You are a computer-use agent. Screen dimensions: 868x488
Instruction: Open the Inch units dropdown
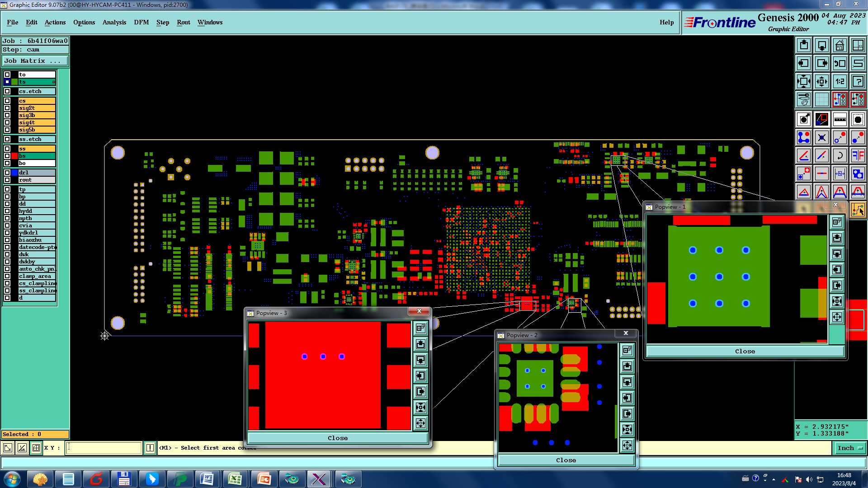(x=850, y=448)
